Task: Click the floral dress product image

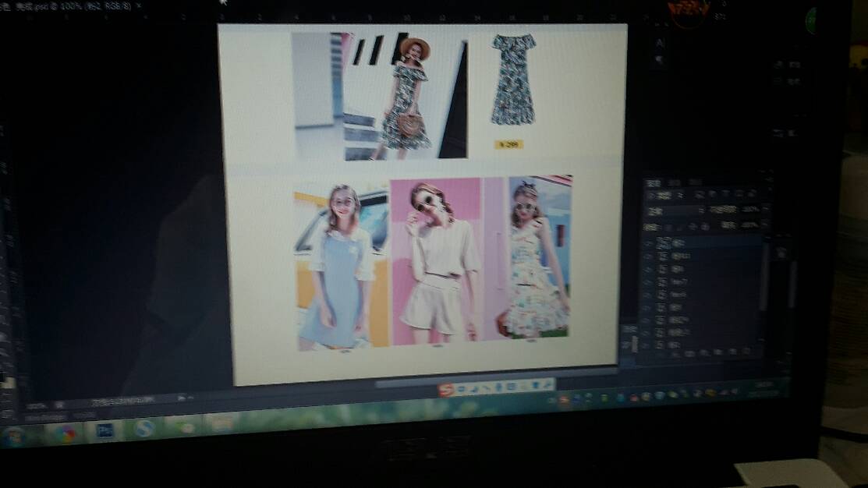Action: point(513,79)
